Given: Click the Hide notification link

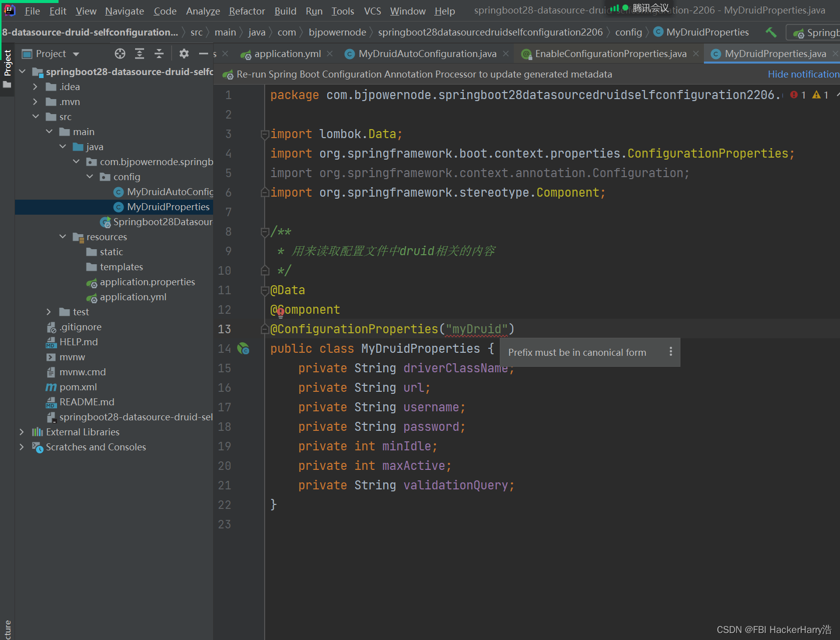Looking at the screenshot, I should click(803, 74).
